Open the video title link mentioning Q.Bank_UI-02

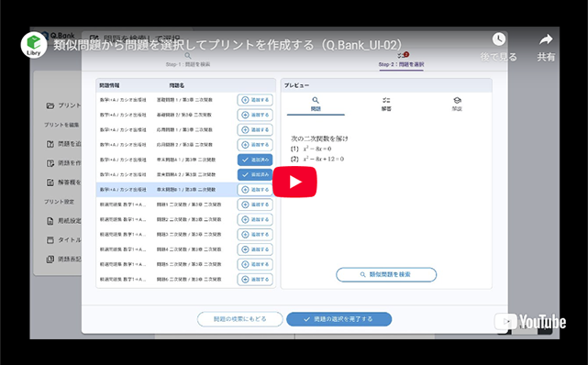click(x=227, y=45)
